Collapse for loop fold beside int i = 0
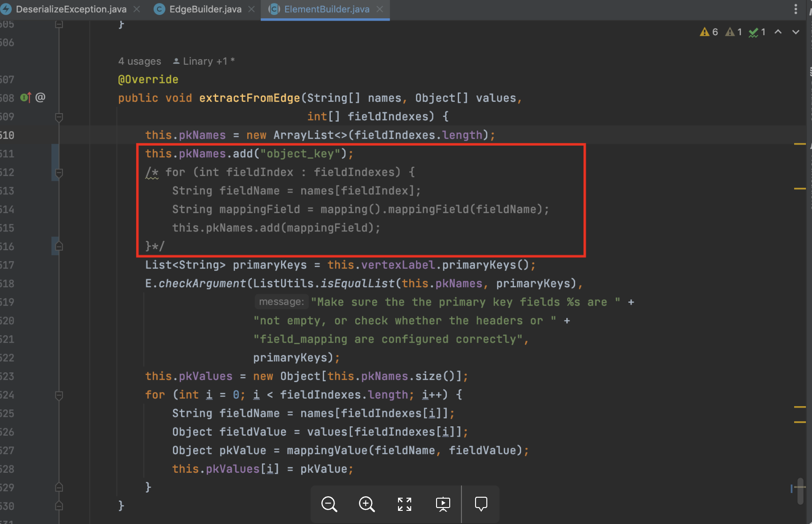The height and width of the screenshot is (524, 812). click(x=59, y=395)
